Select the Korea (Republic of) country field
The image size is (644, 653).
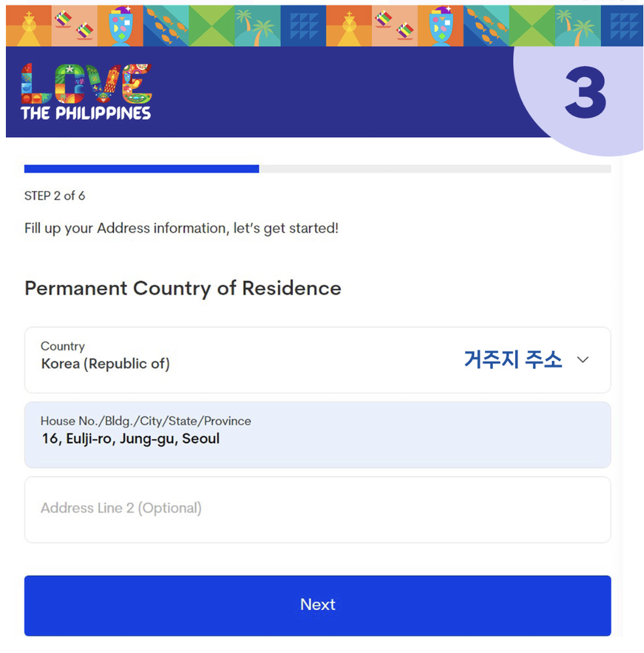[317, 360]
